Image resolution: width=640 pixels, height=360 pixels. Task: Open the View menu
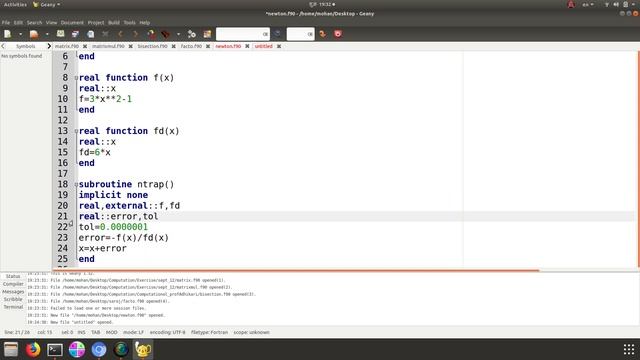pyautogui.click(x=51, y=23)
